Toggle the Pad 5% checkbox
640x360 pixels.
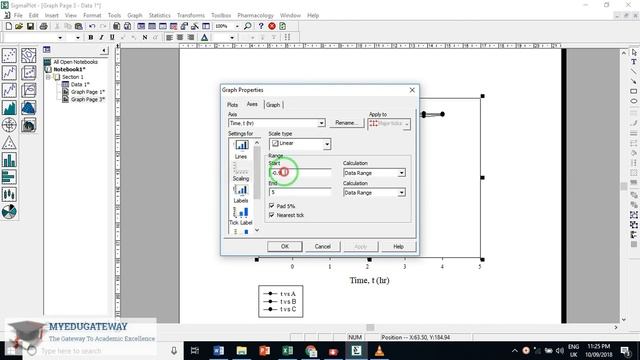tap(271, 206)
